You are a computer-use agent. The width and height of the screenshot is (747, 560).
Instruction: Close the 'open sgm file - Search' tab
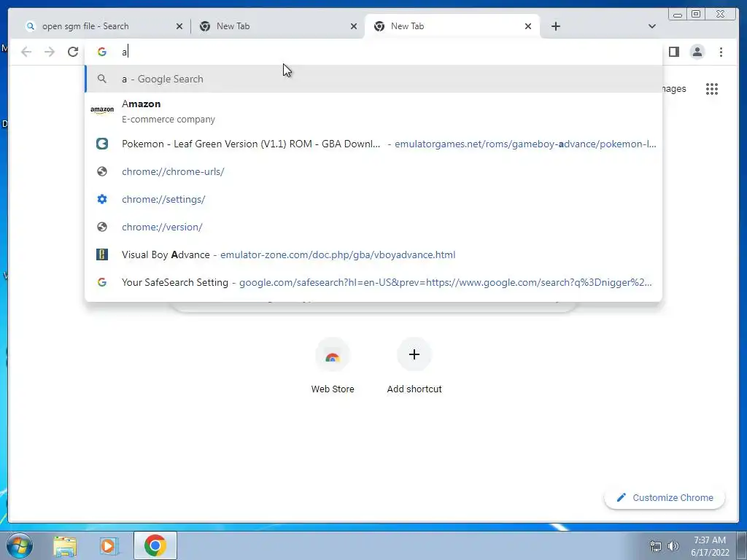pos(179,26)
